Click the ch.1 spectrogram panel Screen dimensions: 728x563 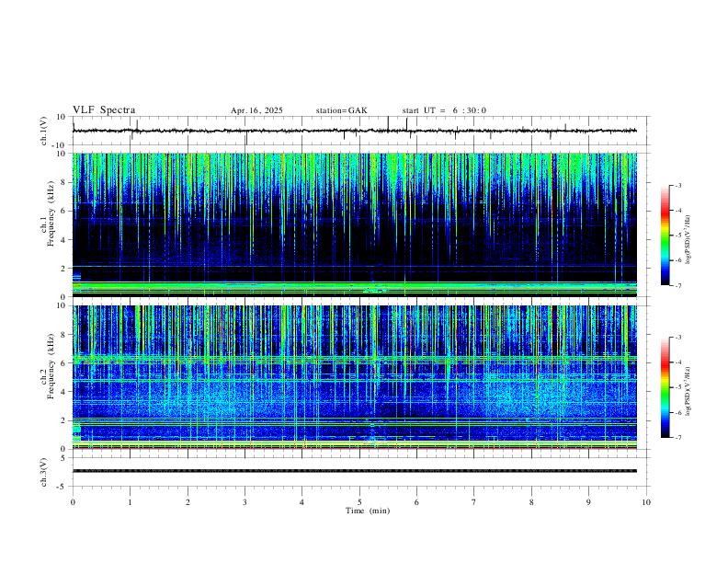click(x=355, y=224)
